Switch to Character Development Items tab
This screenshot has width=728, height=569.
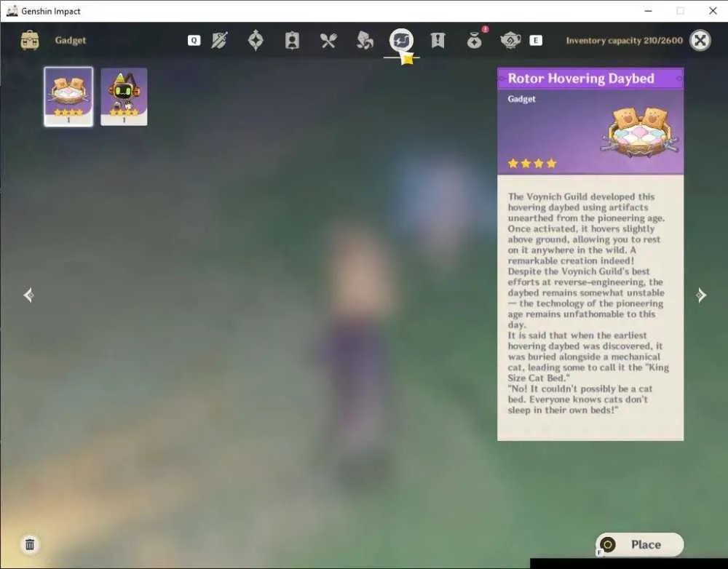[x=292, y=40]
